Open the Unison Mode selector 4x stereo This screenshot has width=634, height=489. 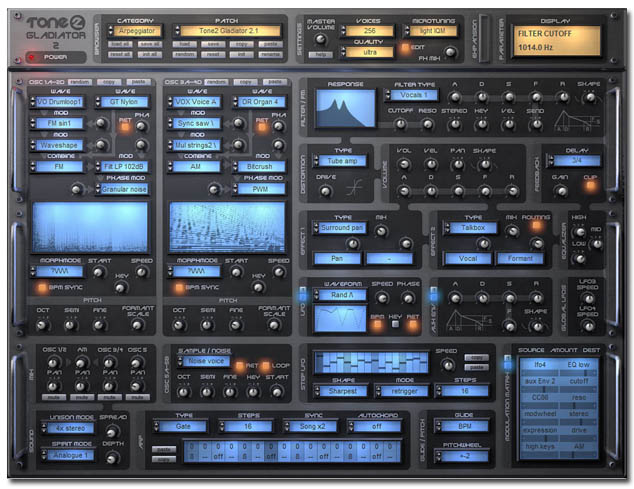click(67, 428)
